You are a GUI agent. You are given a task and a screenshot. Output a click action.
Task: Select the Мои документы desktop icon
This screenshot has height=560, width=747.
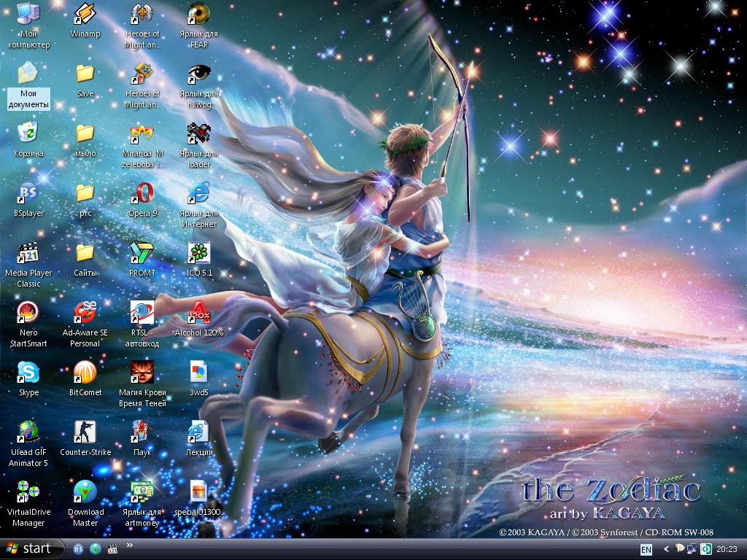pos(28,86)
